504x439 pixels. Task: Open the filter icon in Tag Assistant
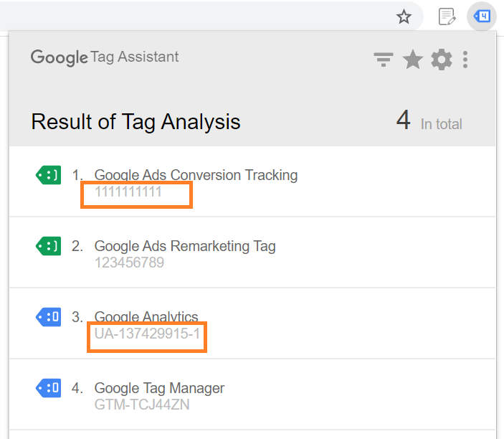[x=384, y=60]
